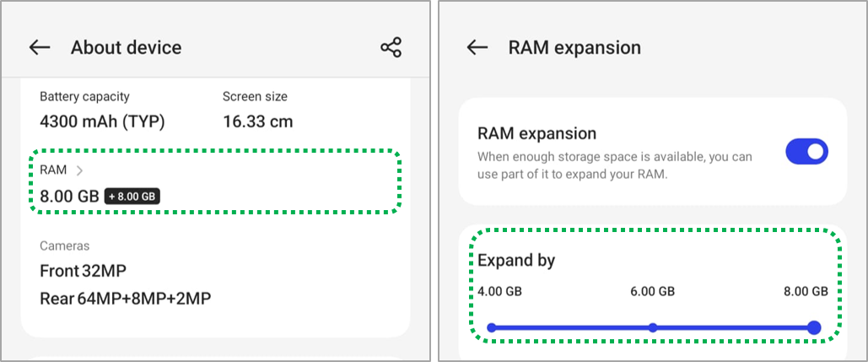868x362 pixels.
Task: Set expansion slider to 4.00 GB point
Action: 491,327
